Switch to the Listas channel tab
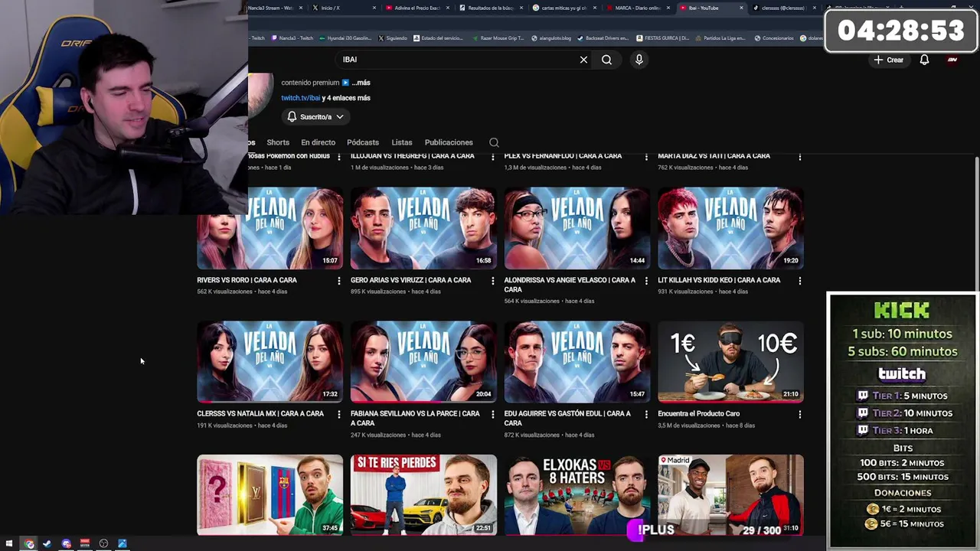This screenshot has height=551, width=980. pyautogui.click(x=402, y=142)
